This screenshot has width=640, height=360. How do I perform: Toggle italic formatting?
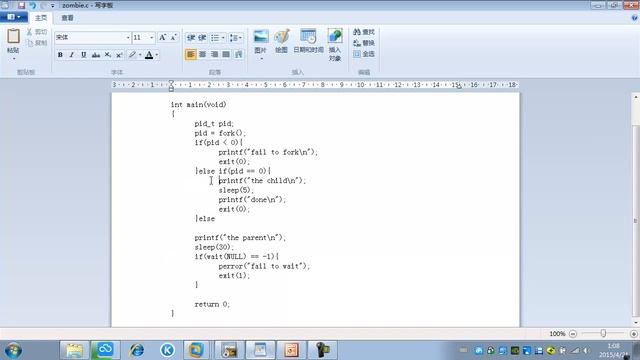click(72, 55)
